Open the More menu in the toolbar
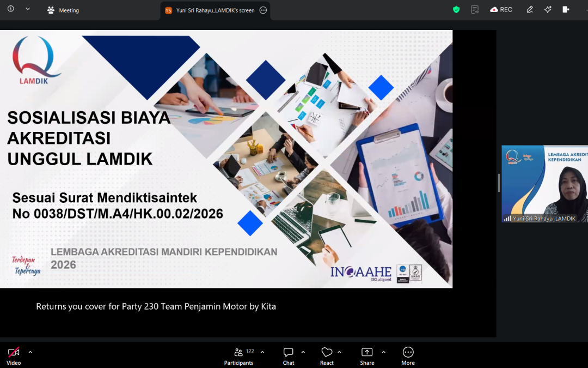 408,355
